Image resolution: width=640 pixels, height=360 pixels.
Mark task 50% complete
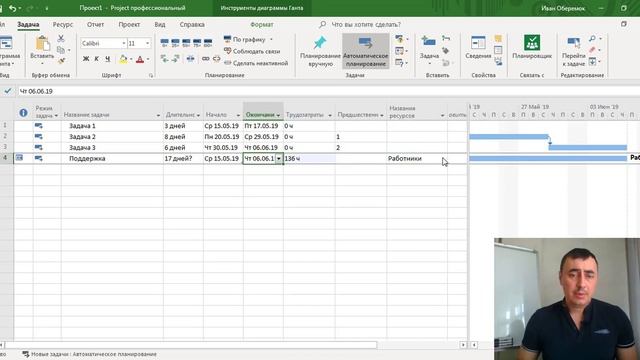[186, 42]
